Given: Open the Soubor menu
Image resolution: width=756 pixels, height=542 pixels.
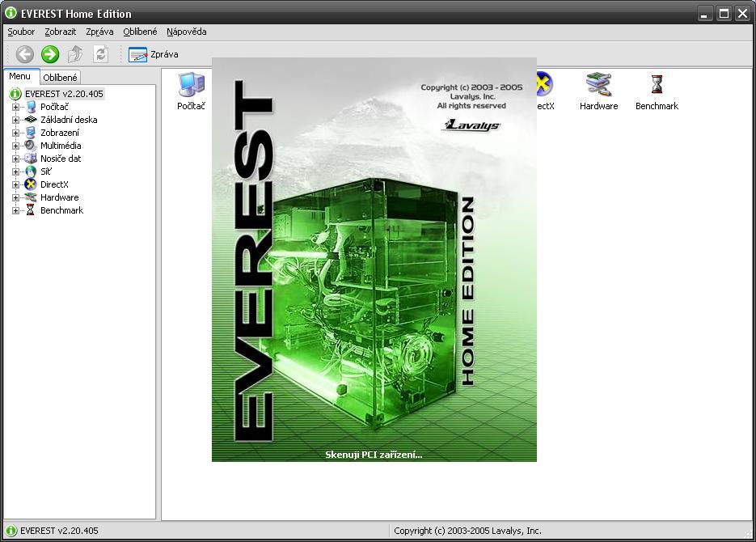Looking at the screenshot, I should (x=21, y=32).
